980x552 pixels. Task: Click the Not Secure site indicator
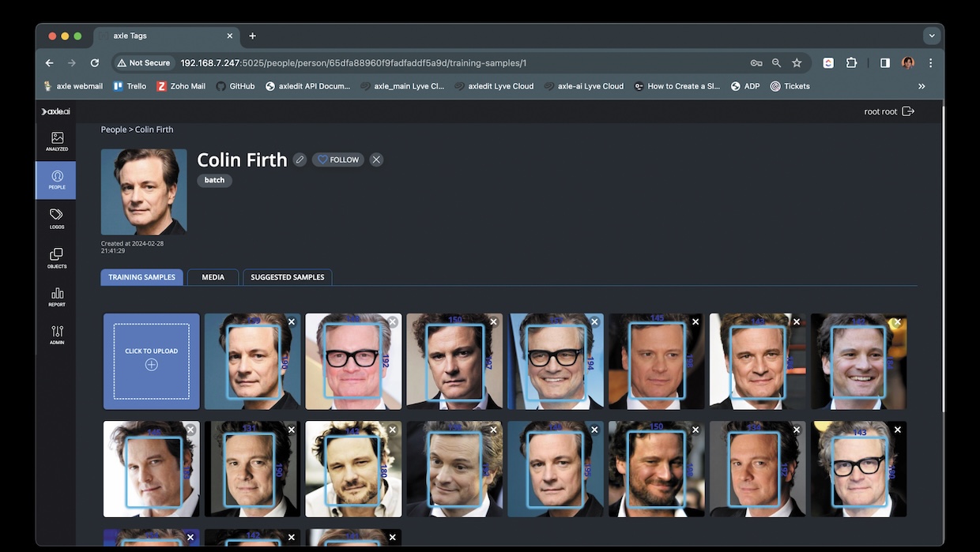click(x=144, y=63)
